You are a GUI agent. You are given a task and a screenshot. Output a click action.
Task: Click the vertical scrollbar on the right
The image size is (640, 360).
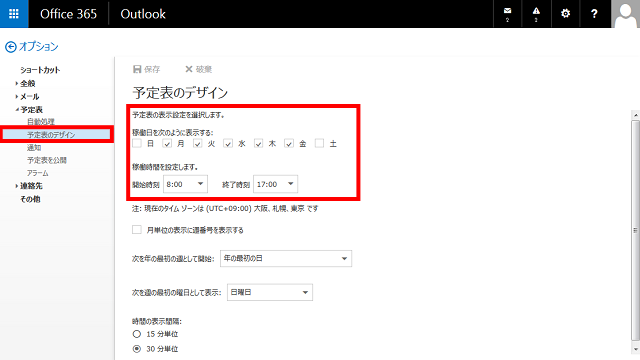pyautogui.click(x=636, y=231)
